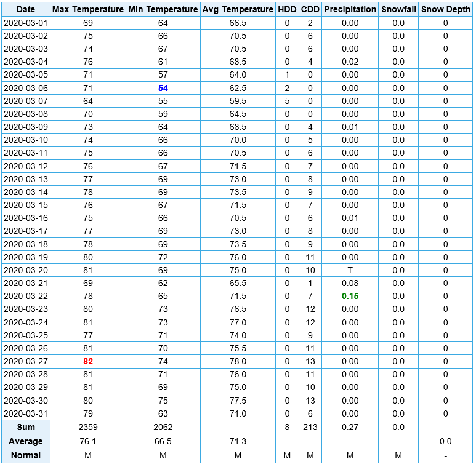Click the max temperature sum 2359
Viewport: 476px width, 467px height.
coord(88,427)
